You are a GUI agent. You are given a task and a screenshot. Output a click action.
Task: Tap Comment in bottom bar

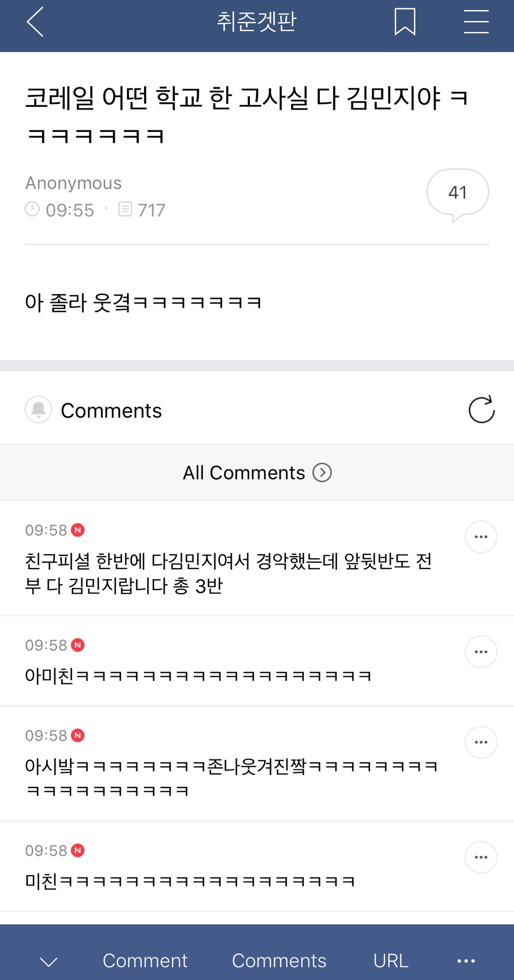coord(145,961)
